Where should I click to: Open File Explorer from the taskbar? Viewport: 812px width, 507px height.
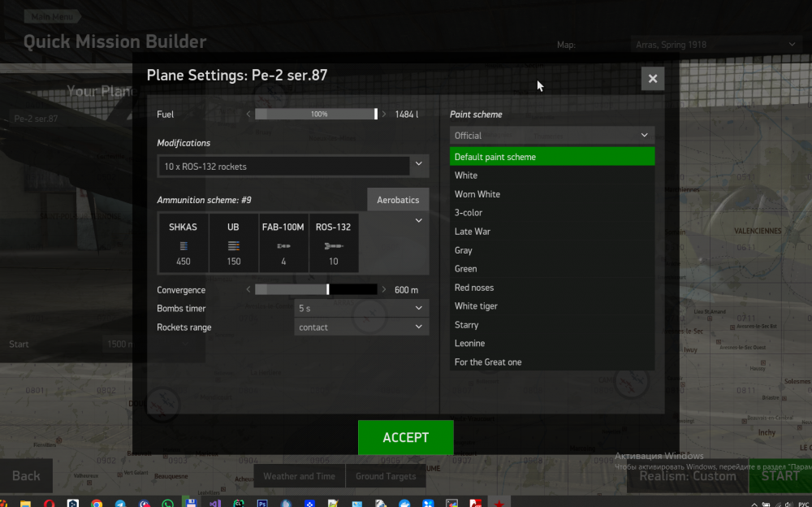tap(25, 504)
